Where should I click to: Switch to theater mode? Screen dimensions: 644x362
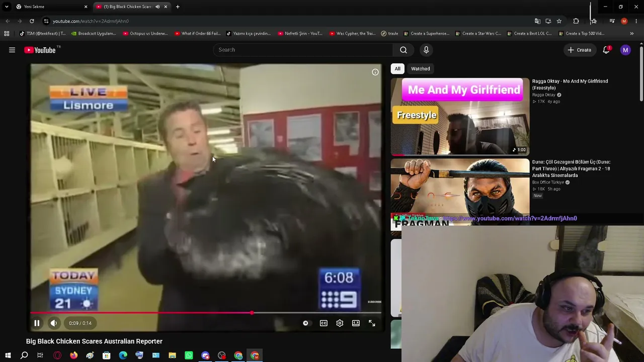[356, 323]
